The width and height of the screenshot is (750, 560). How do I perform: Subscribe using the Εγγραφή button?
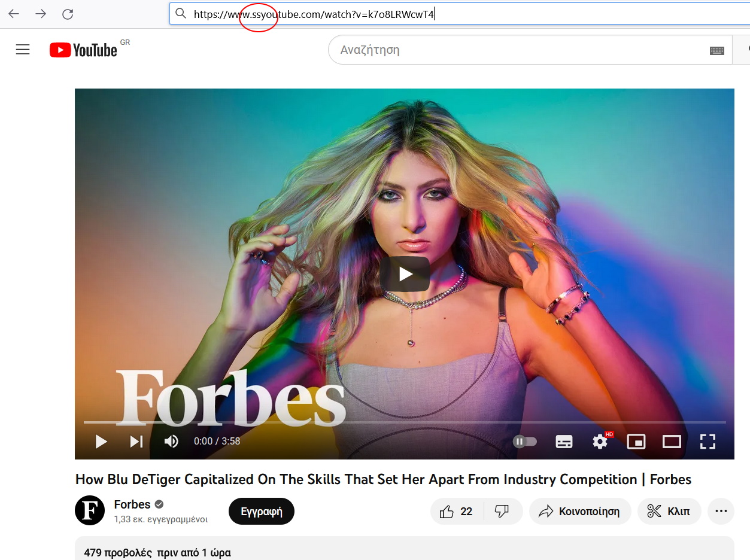click(x=262, y=511)
